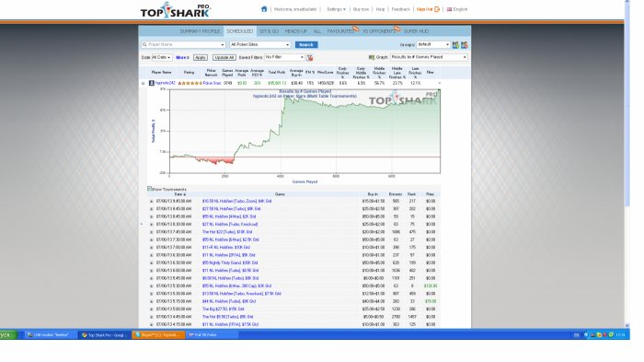The image size is (644, 362).
Task: Switch to the Top Shark Pro browser taskbar item
Action: (x=104, y=335)
